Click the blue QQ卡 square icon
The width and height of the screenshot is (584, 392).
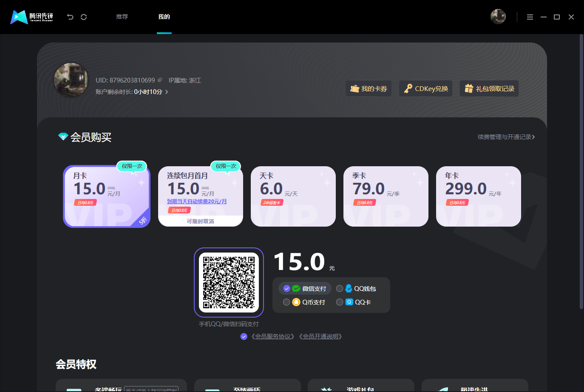pos(349,302)
